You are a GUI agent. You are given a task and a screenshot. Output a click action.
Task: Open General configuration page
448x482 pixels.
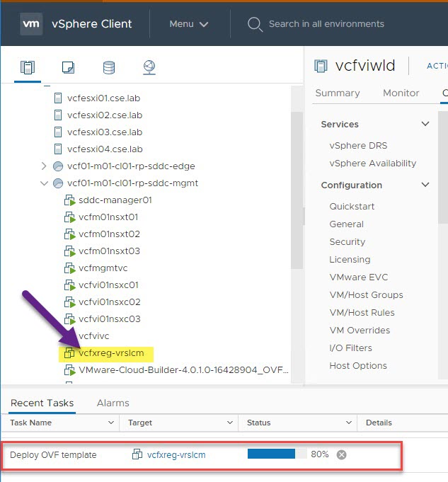coord(347,224)
